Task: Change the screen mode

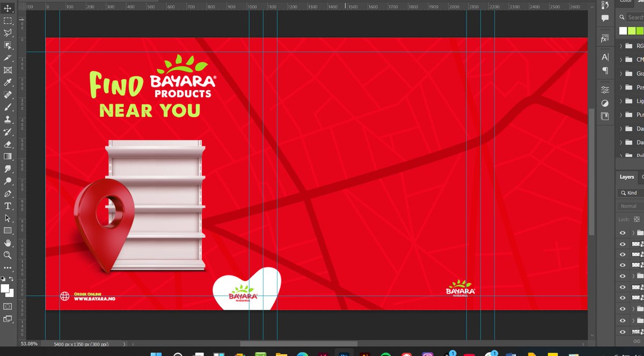Action: [x=8, y=318]
